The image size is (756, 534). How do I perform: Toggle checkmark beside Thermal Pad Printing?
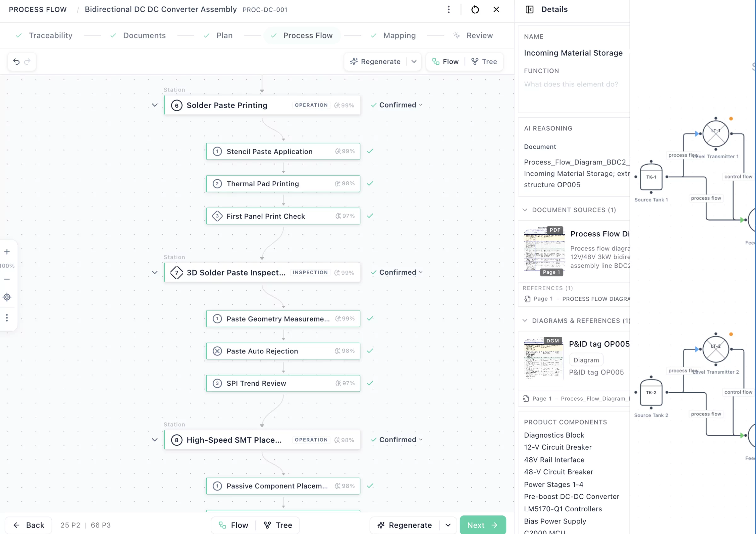pyautogui.click(x=370, y=183)
